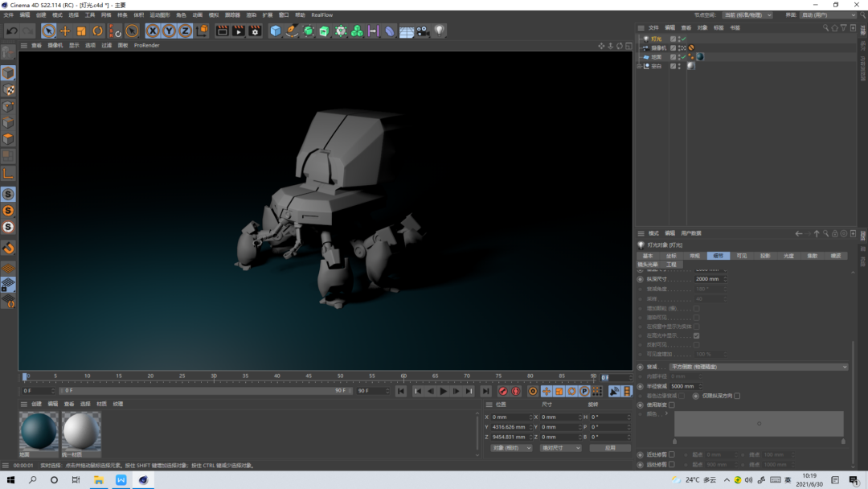The image size is (868, 489).
Task: Open the 渲染 main menu
Action: click(252, 15)
